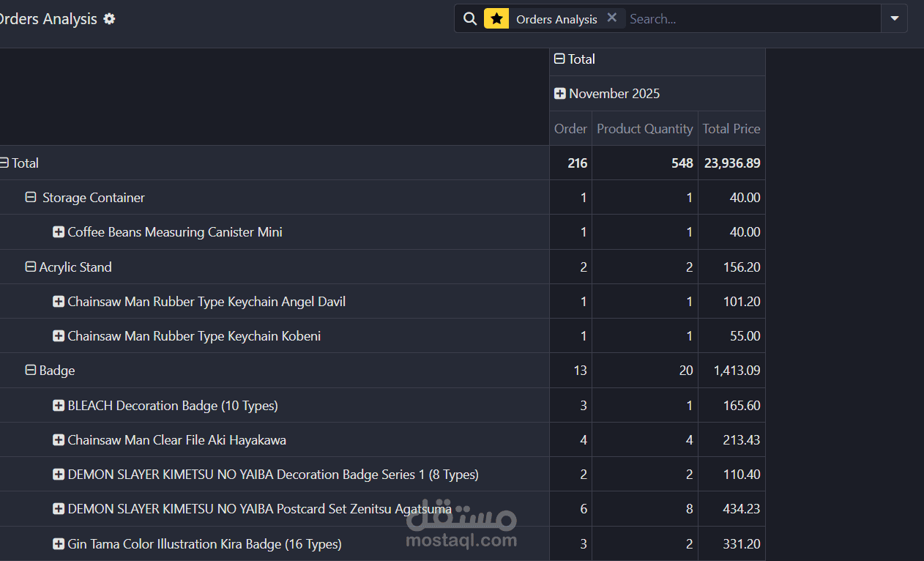The height and width of the screenshot is (561, 924).
Task: Click the favorite star filter icon
Action: (496, 19)
